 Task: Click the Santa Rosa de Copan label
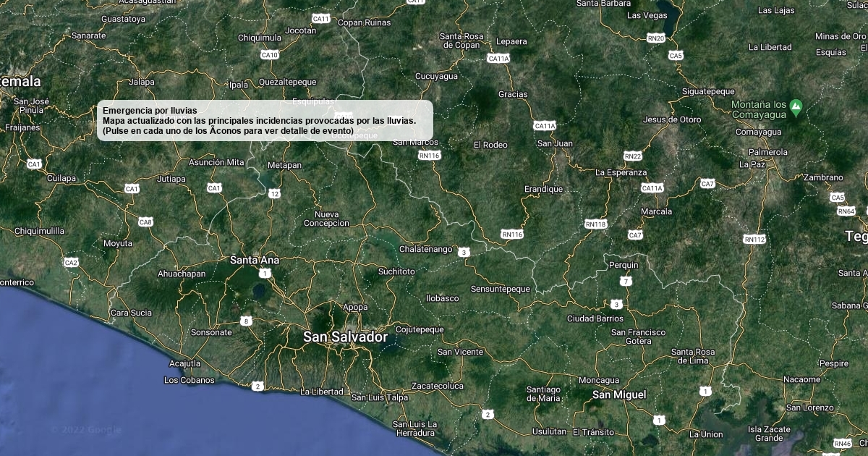point(461,41)
